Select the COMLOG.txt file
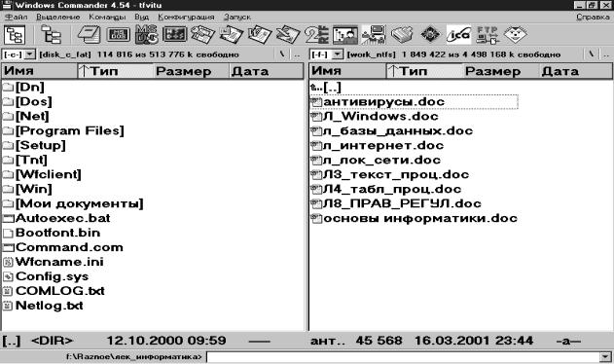This screenshot has width=614, height=364. tap(54, 292)
